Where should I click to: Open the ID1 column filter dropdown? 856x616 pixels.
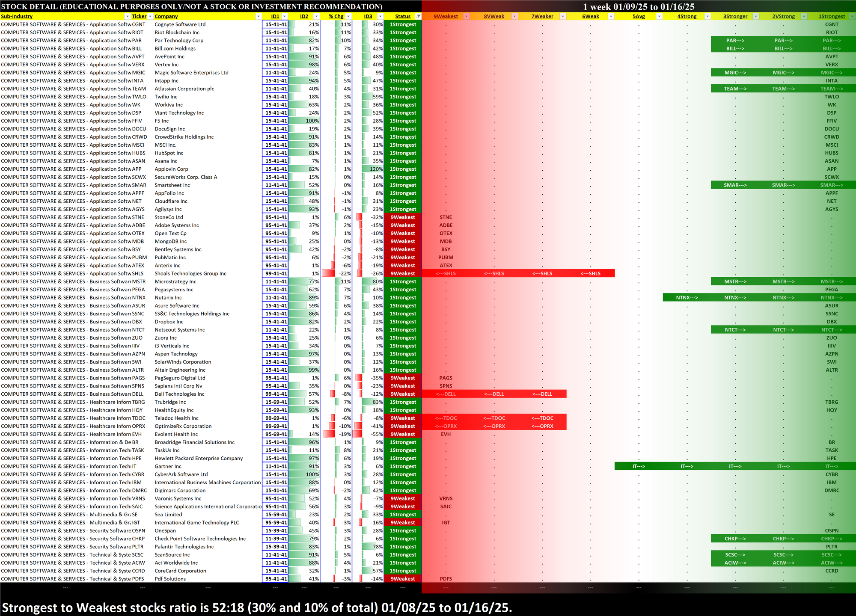(x=285, y=16)
